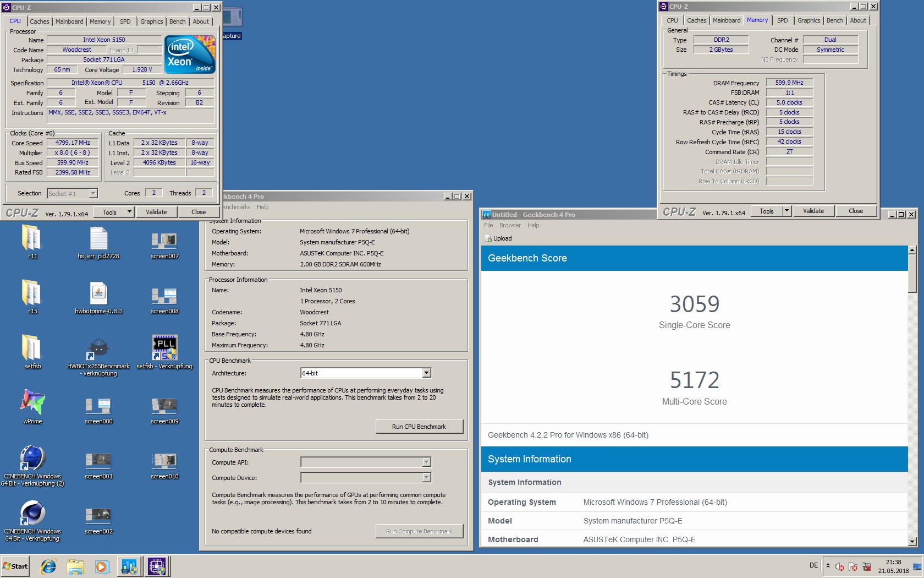Open Tools dropdown arrow in Memory CPU-Z
Viewport: 924px width, 578px height.
click(787, 211)
